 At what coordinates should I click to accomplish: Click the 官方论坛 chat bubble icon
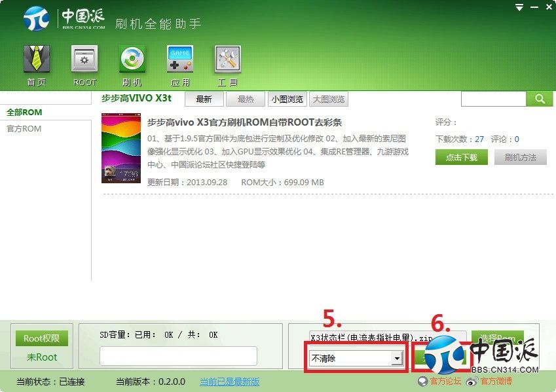(422, 382)
